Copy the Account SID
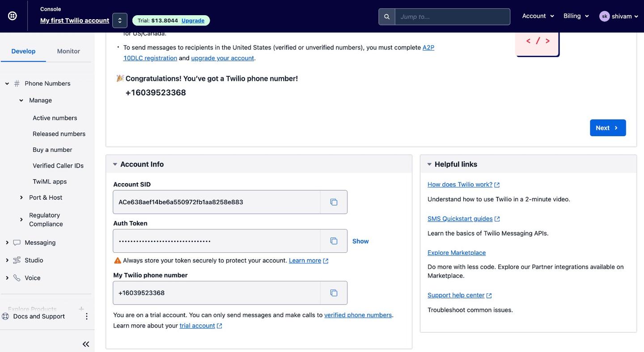Image resolution: width=644 pixels, height=352 pixels. [334, 202]
